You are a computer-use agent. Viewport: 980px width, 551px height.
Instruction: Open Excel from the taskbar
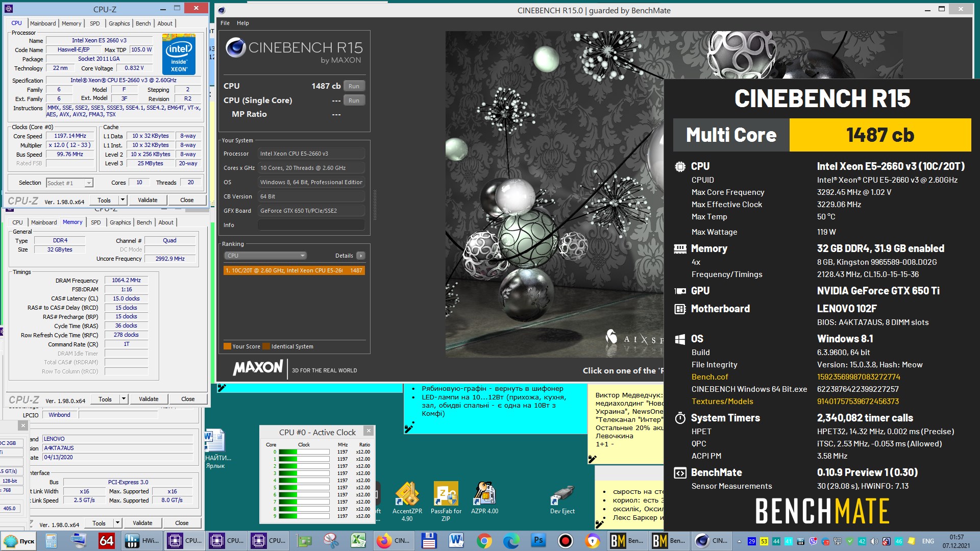click(358, 541)
